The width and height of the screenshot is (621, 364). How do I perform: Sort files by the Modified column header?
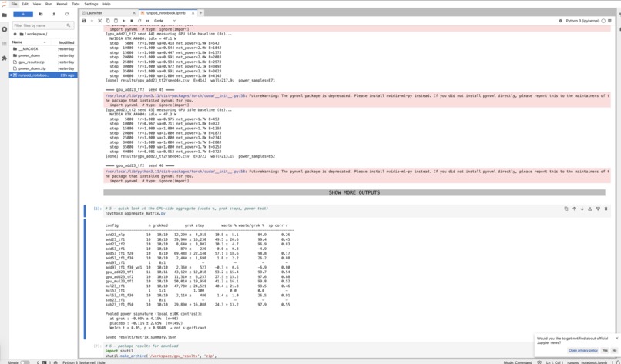(66, 42)
